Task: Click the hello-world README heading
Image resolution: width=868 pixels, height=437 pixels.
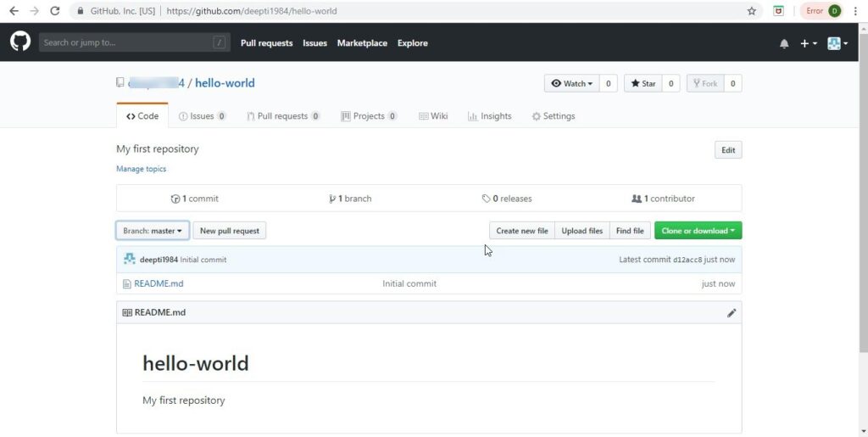Action: (196, 363)
